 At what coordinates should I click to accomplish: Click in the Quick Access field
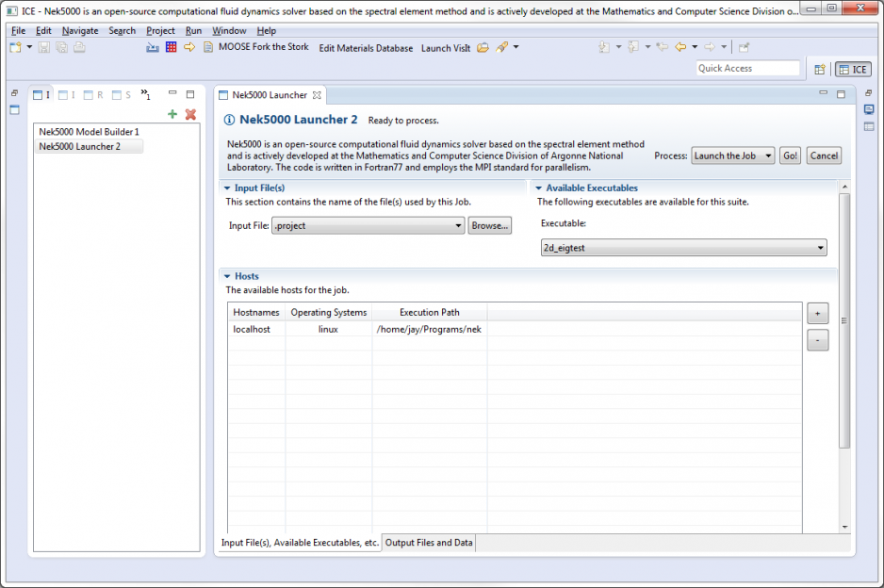747,68
